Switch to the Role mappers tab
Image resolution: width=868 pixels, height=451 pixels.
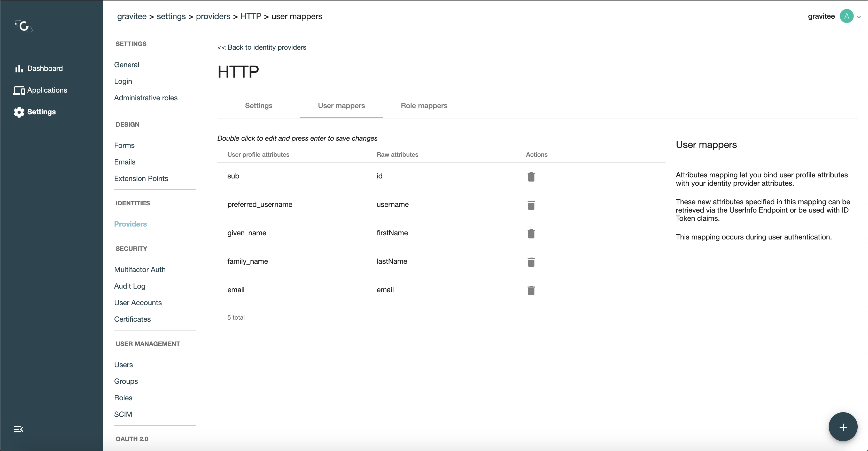click(424, 106)
